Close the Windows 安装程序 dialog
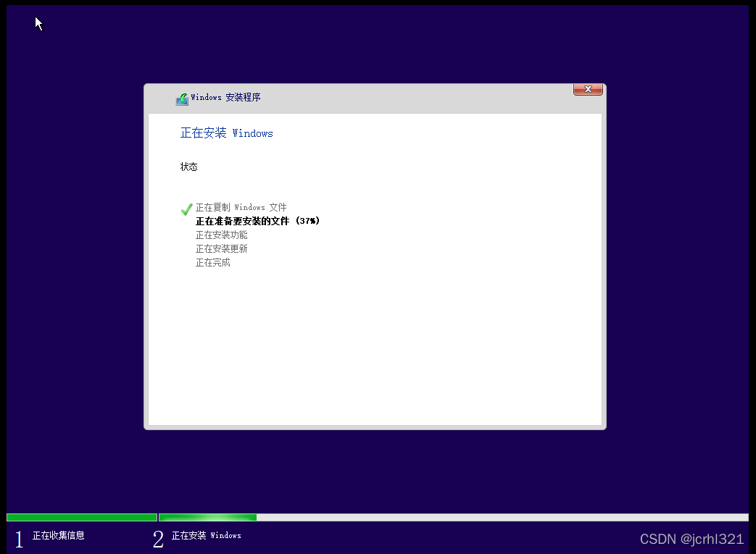Viewport: 756px width, 554px height. [588, 90]
